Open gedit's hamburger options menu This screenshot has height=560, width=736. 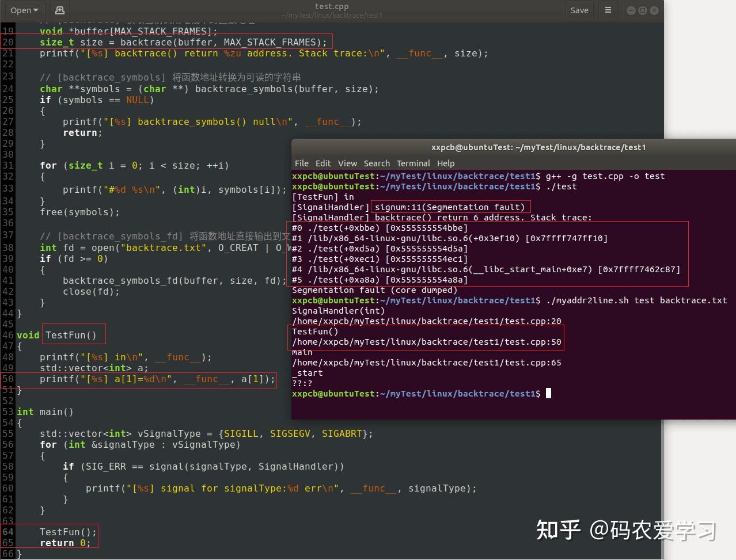[608, 10]
